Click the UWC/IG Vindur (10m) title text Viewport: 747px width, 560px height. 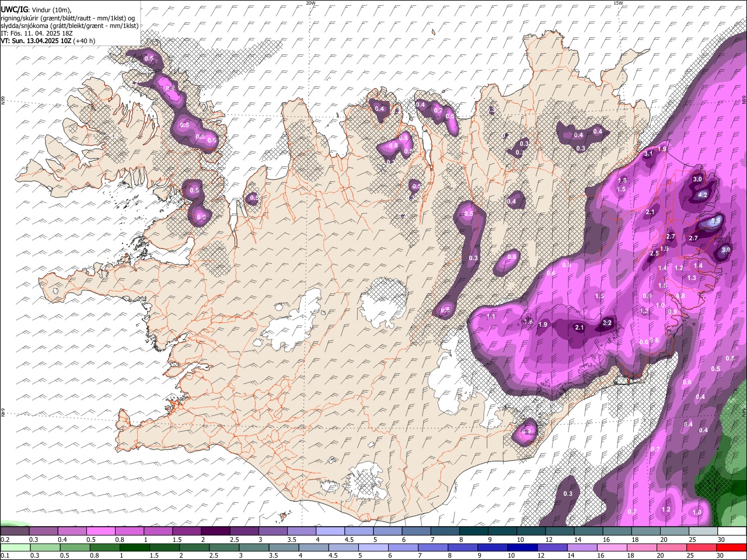coord(36,9)
